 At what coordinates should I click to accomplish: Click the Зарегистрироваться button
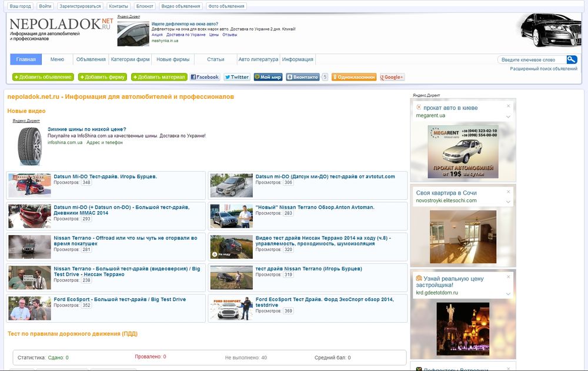click(80, 6)
